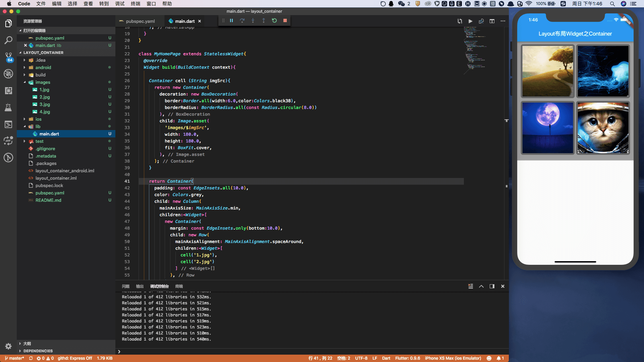Viewport: 644px width, 362px height.
Task: Maximize the bottom panel with chevron
Action: [481, 286]
